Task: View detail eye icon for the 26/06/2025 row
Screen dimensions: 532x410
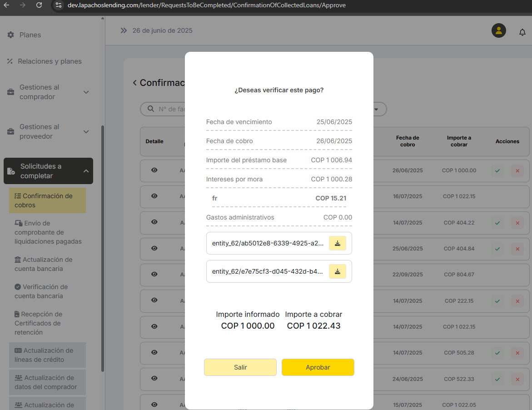Action: (x=154, y=170)
